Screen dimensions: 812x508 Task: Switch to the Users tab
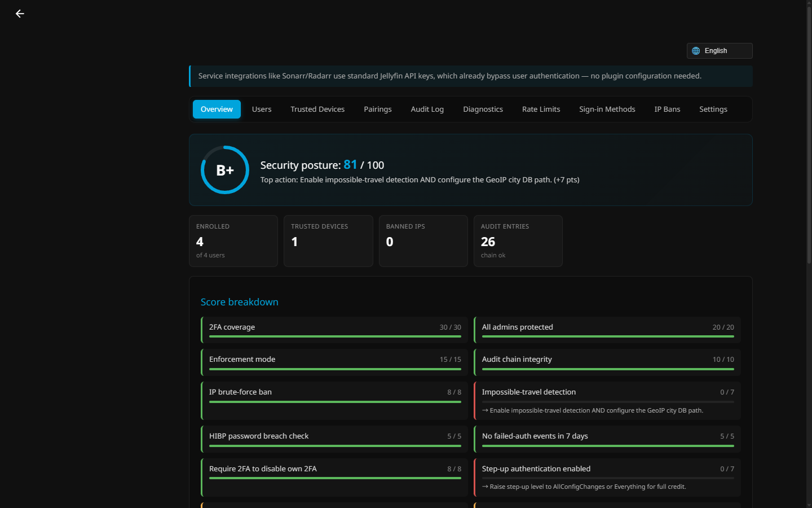262,110
